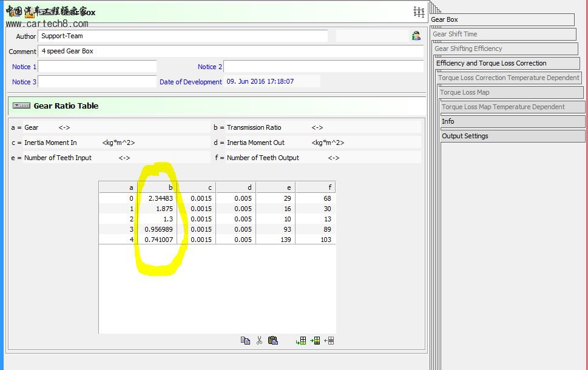Select the Number of Teeth Output field
The width and height of the screenshot is (588, 370).
click(323, 158)
